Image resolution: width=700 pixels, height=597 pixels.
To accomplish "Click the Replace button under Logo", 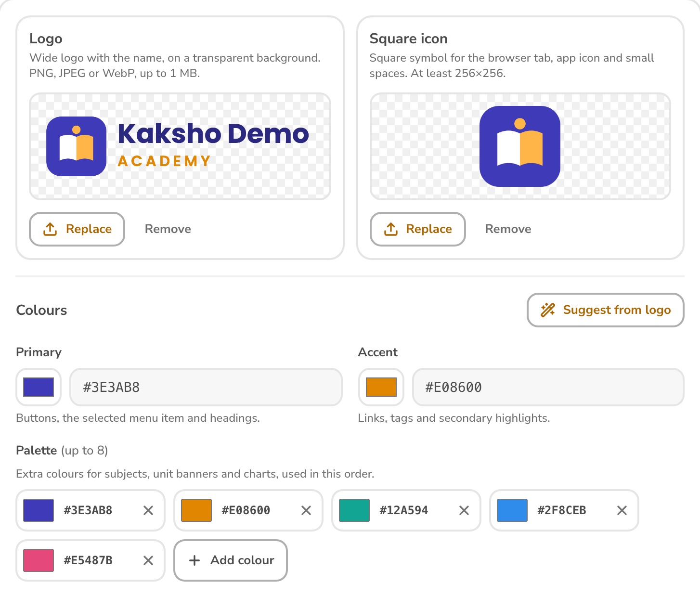I will 77,229.
